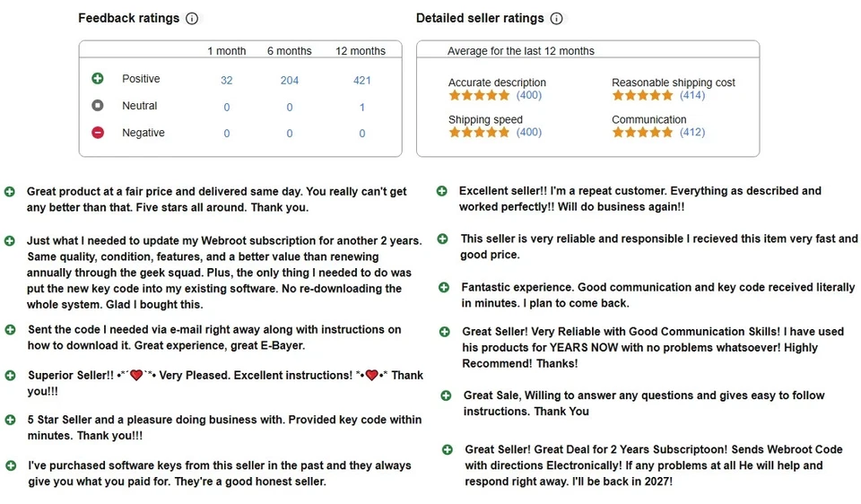This screenshot has width=861, height=504.
Task: Click Communication rating count (412)
Action: [x=692, y=132]
